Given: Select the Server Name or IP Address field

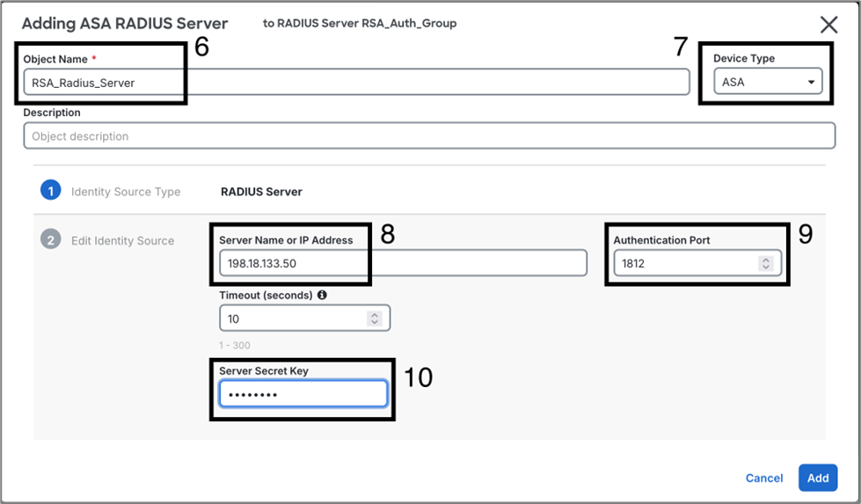Looking at the screenshot, I should click(402, 263).
